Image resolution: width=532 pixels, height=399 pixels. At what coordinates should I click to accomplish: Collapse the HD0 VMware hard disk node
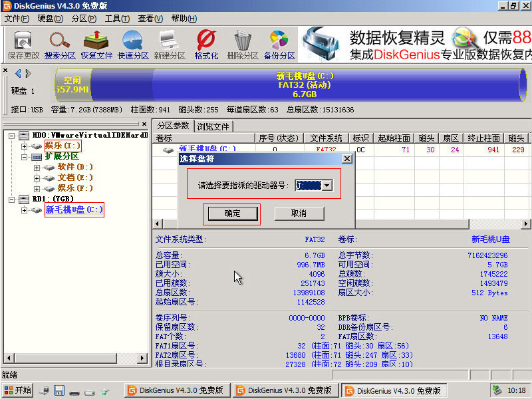coord(12,136)
